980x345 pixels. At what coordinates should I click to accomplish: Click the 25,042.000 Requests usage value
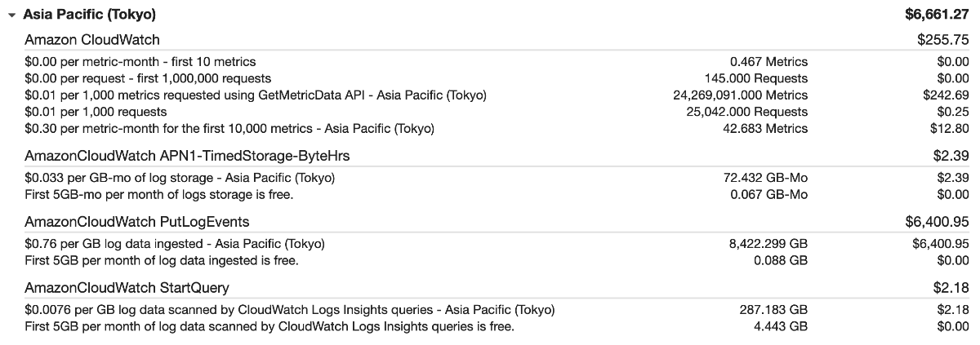click(746, 112)
